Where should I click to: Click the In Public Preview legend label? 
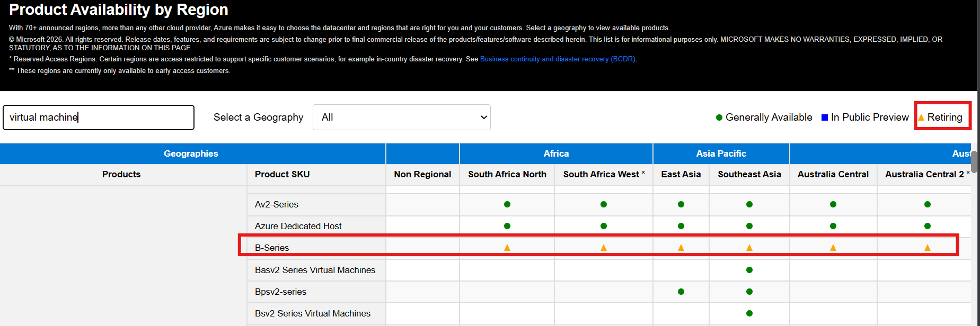[870, 117]
